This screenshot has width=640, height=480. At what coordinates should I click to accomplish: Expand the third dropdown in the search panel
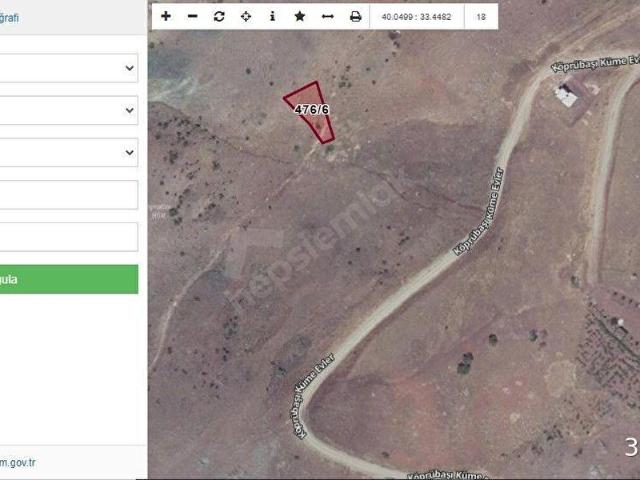68,152
